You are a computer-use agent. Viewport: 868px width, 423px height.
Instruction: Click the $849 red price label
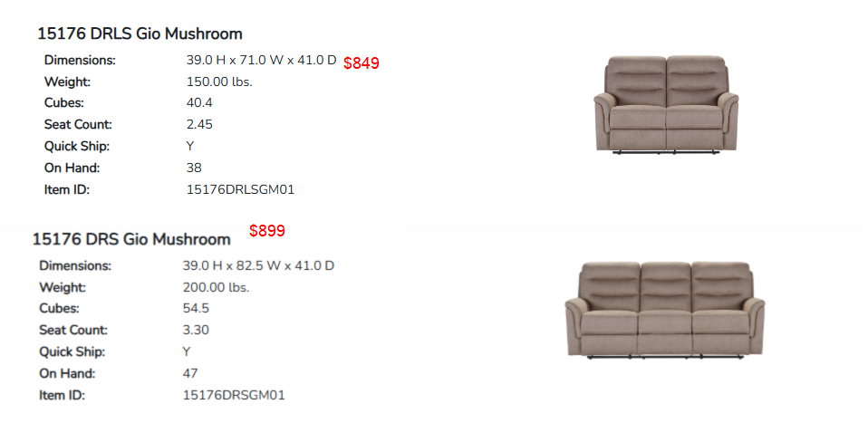pos(362,63)
